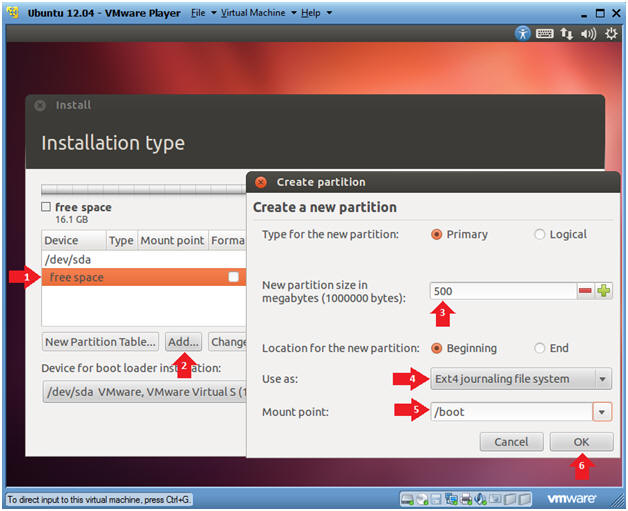Click the disk partition usage bar
The height and width of the screenshot is (511, 628).
(144, 189)
